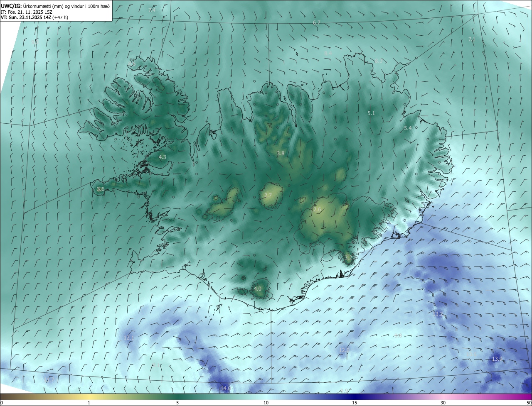Click the 'VT: Sun. 23.11.2025 14Z (+47 h)' line

point(34,17)
